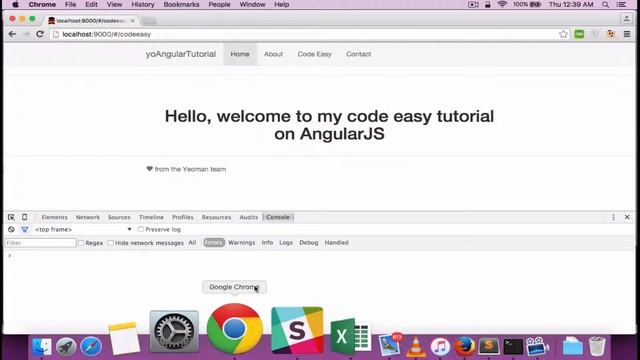Filter console by Logs
Viewport: 640px width, 360px height.
286,242
